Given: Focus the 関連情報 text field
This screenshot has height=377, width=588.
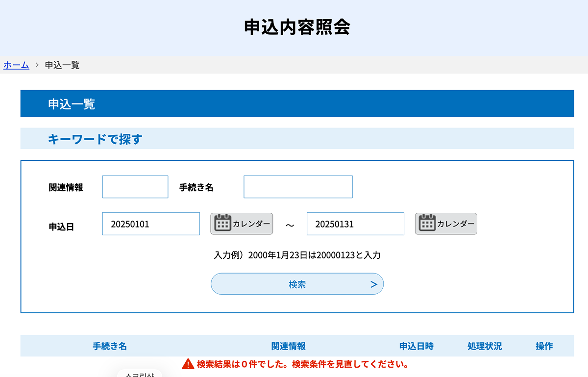Looking at the screenshot, I should (x=135, y=187).
